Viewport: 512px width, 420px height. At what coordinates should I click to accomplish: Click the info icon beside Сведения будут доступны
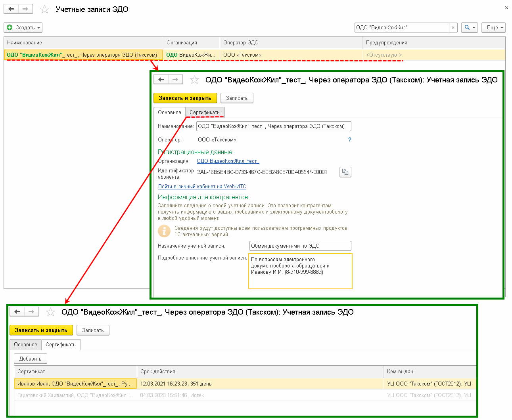[164, 231]
